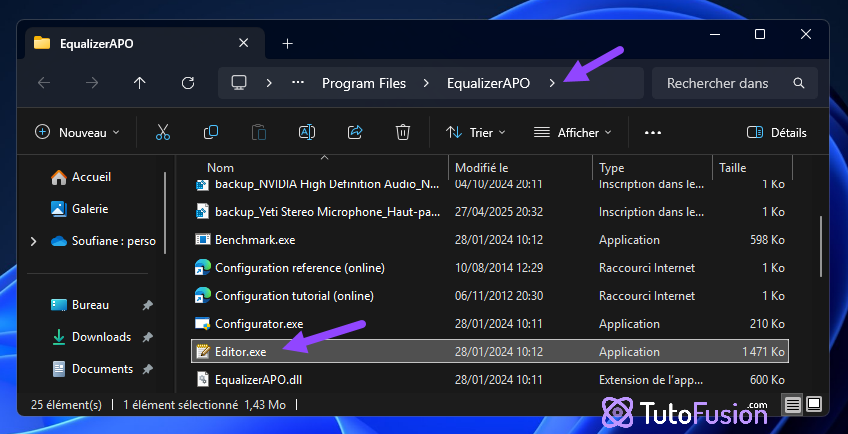Click icon of Configuration reference (online)
The image size is (848, 434).
pos(203,267)
